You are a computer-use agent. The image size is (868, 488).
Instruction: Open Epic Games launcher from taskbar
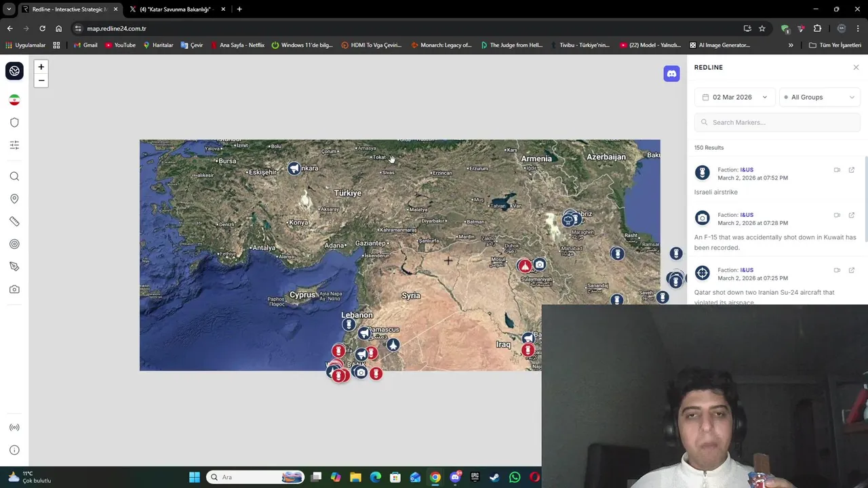475,477
